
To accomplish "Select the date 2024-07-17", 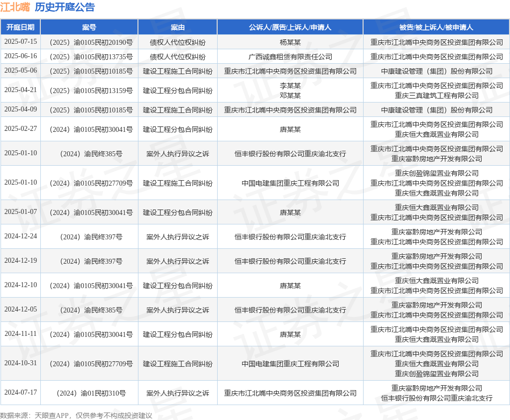I will coord(20,392).
